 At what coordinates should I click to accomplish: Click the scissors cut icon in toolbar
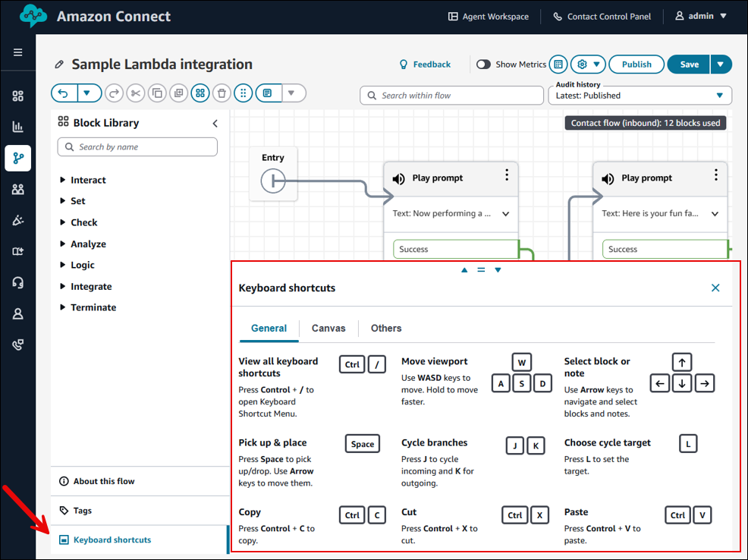(x=135, y=93)
